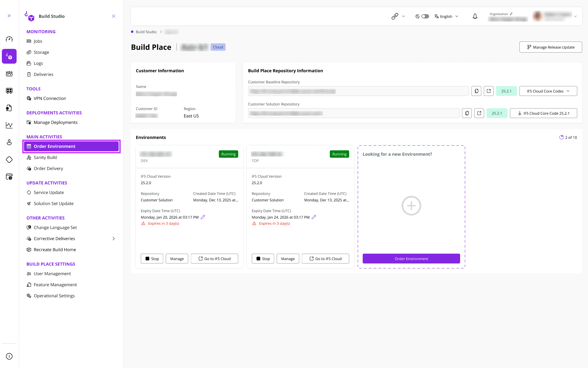Click the Running status badge on TOP
The width and height of the screenshot is (588, 368).
tap(339, 154)
